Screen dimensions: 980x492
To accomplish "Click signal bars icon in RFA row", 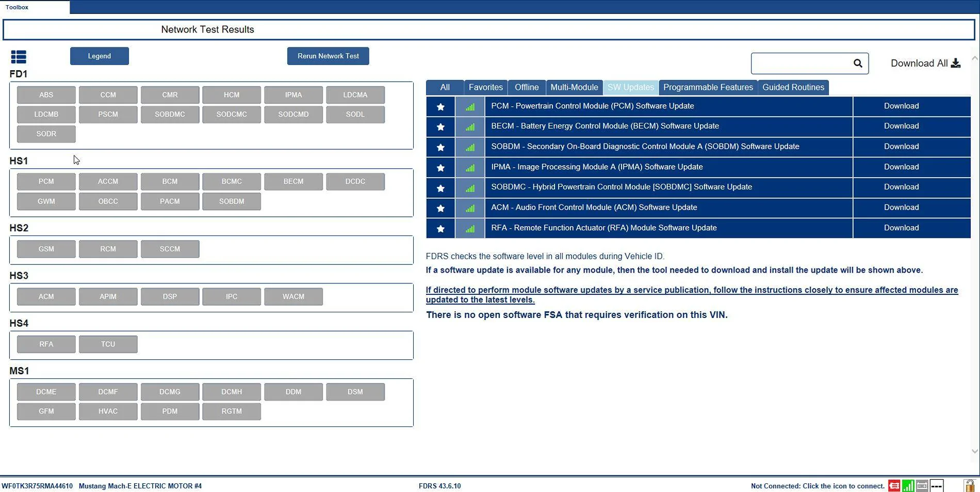I will click(470, 229).
